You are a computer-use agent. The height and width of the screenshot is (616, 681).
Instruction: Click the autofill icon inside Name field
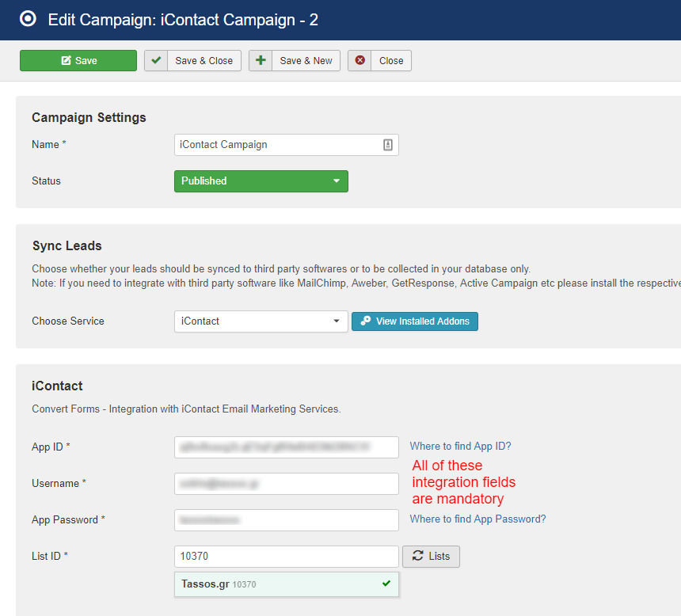[388, 145]
